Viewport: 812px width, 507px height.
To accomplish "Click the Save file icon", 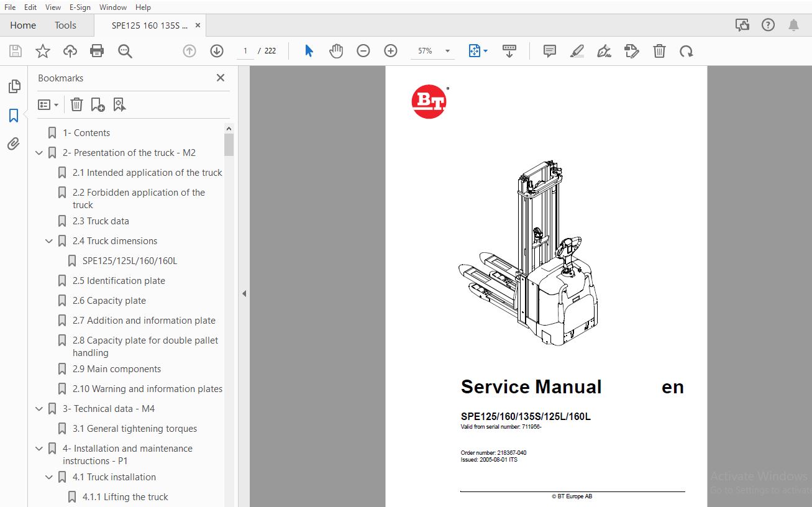I will pos(16,51).
